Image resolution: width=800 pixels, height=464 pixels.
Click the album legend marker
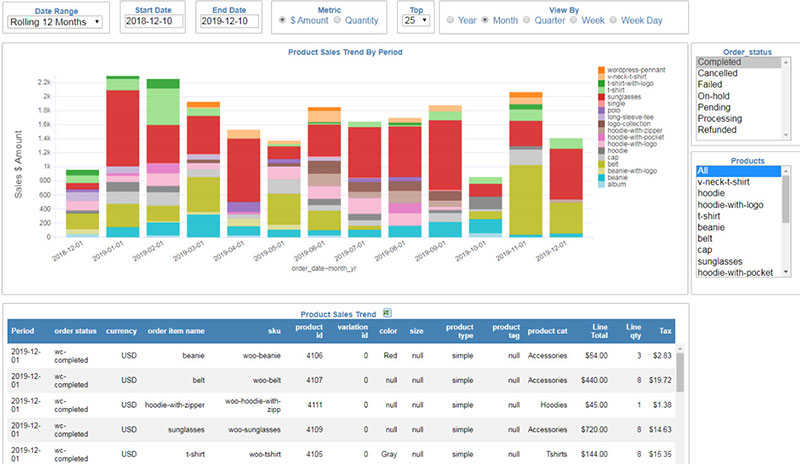coord(600,184)
